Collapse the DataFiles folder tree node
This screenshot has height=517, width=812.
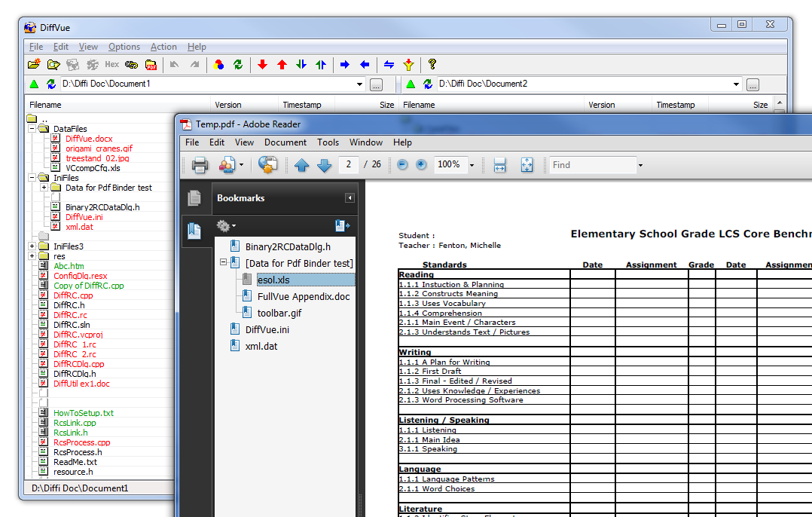pyautogui.click(x=32, y=128)
